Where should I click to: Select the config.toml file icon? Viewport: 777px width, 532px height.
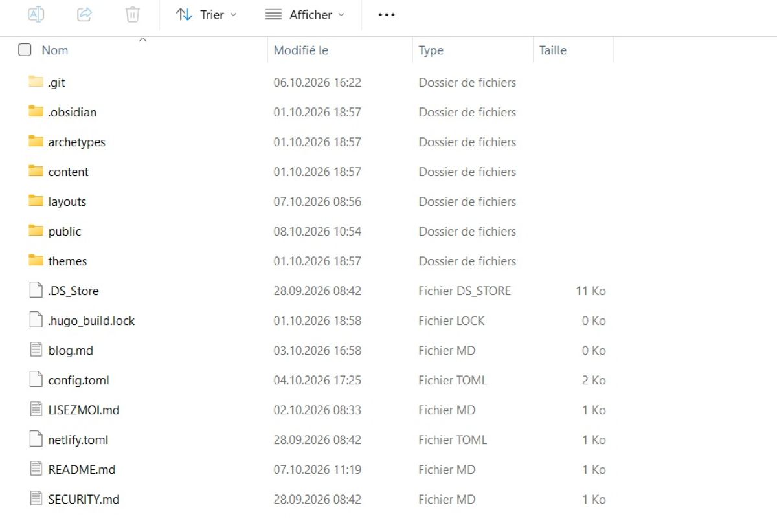[x=36, y=380]
